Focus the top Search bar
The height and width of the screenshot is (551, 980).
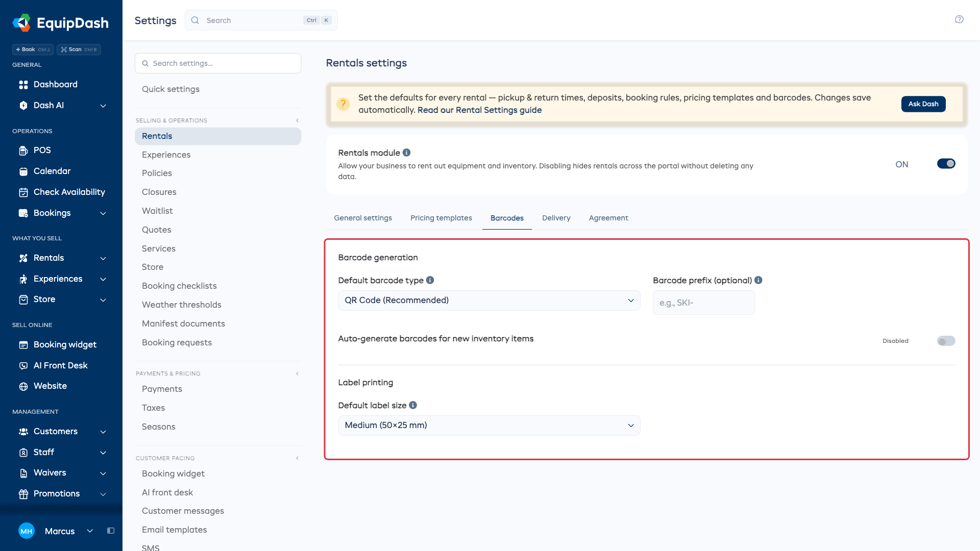(x=261, y=20)
